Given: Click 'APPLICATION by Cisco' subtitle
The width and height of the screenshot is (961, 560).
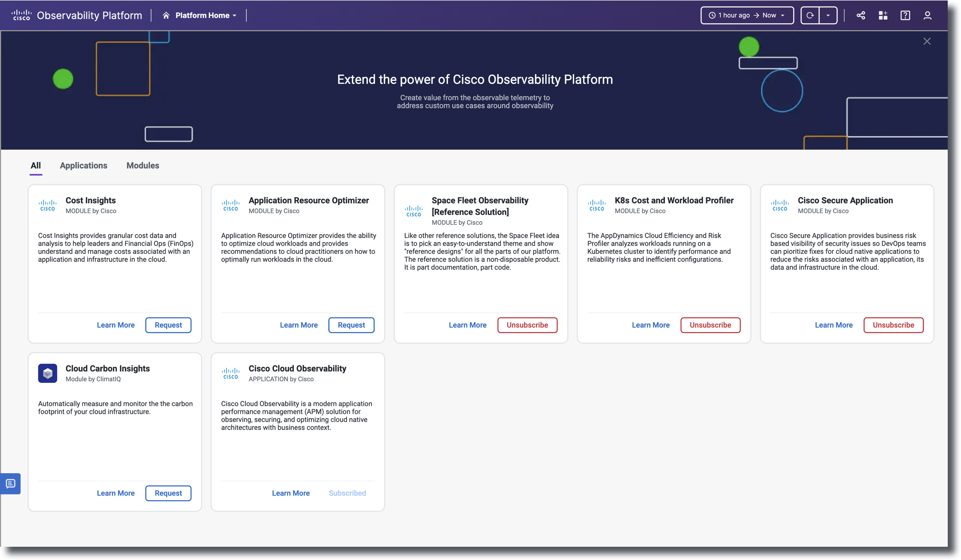Looking at the screenshot, I should [281, 379].
